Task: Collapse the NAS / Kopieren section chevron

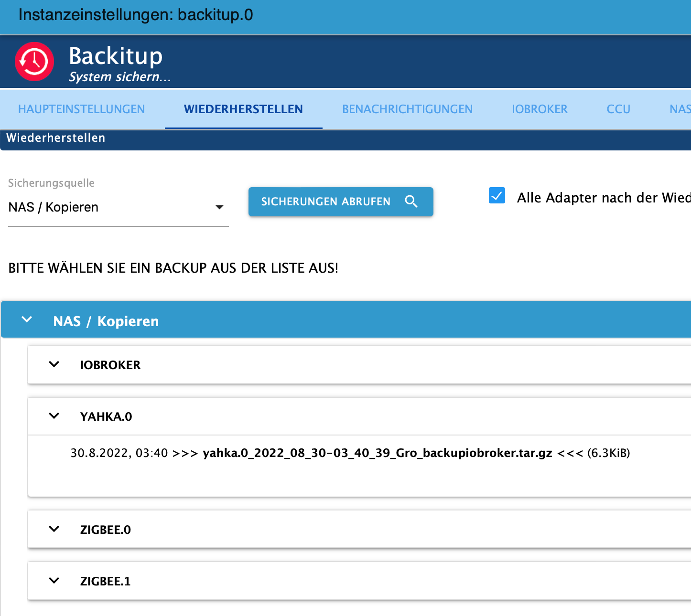Action: (x=27, y=320)
